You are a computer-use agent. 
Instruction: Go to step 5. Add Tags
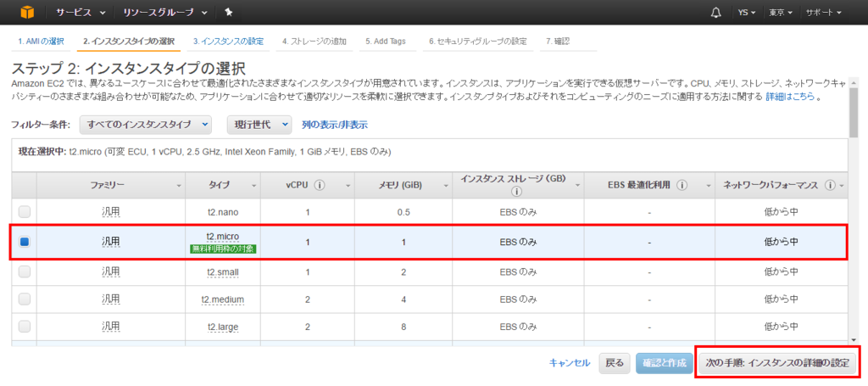click(x=386, y=42)
